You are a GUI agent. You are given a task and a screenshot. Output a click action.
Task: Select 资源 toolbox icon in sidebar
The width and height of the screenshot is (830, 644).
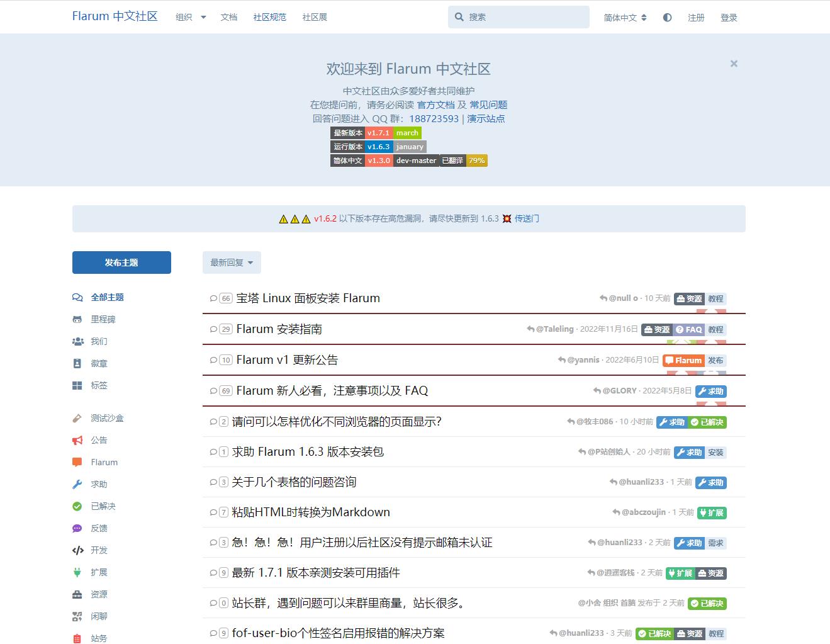(77, 594)
